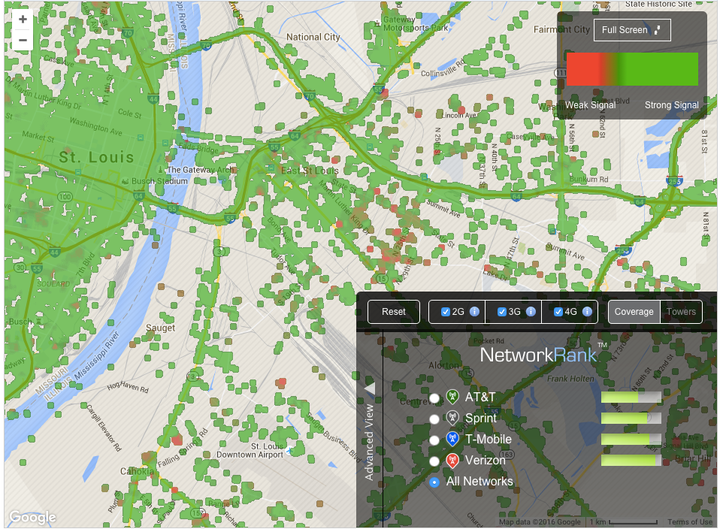Open the Terms of Use link
The image size is (720, 529).
(690, 522)
